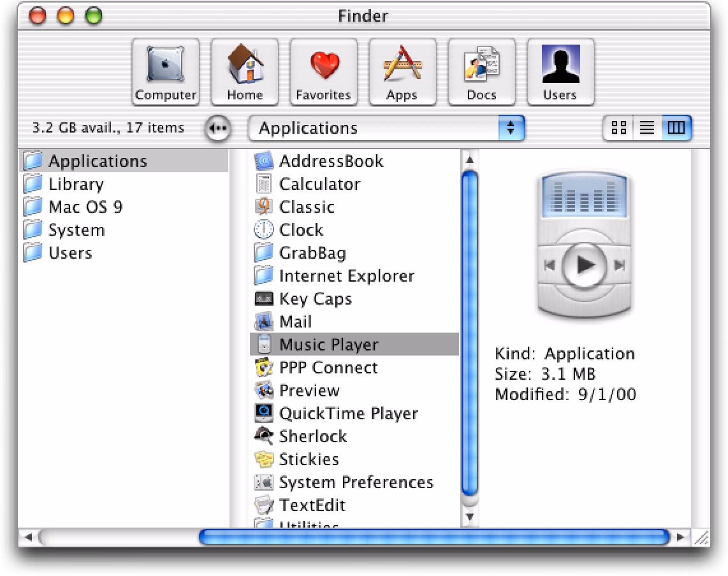This screenshot has width=728, height=576.
Task: Click the vertical scrollbar down arrow
Action: [x=469, y=516]
